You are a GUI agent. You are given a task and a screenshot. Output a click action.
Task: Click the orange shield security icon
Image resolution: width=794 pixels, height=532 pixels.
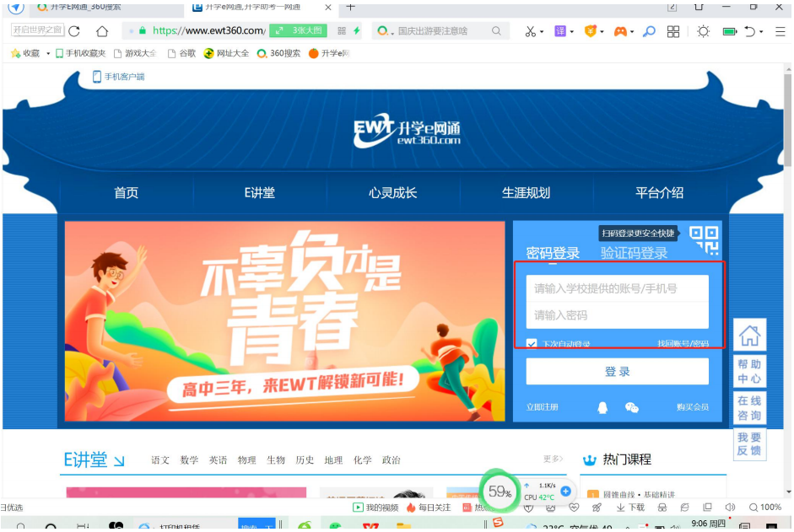590,31
